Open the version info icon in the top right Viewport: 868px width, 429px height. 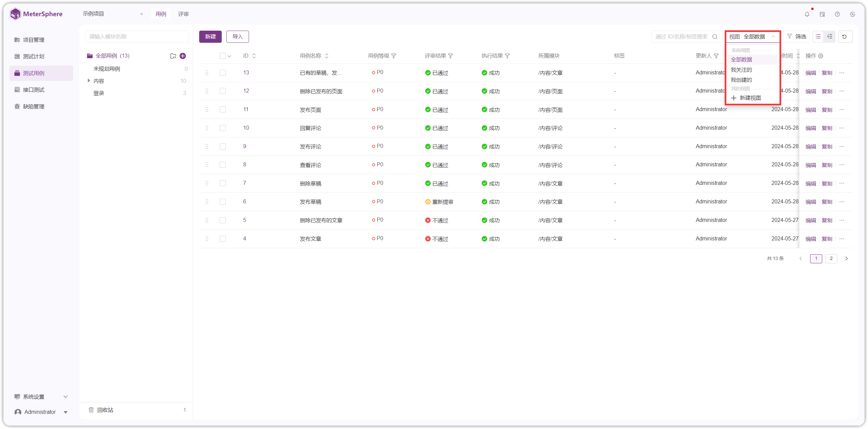(853, 14)
